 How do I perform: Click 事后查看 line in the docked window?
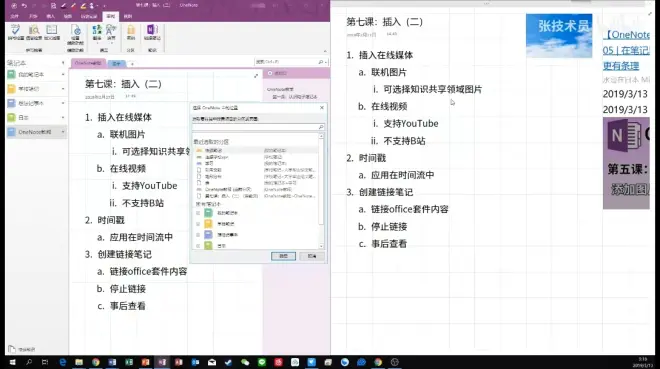[389, 244]
